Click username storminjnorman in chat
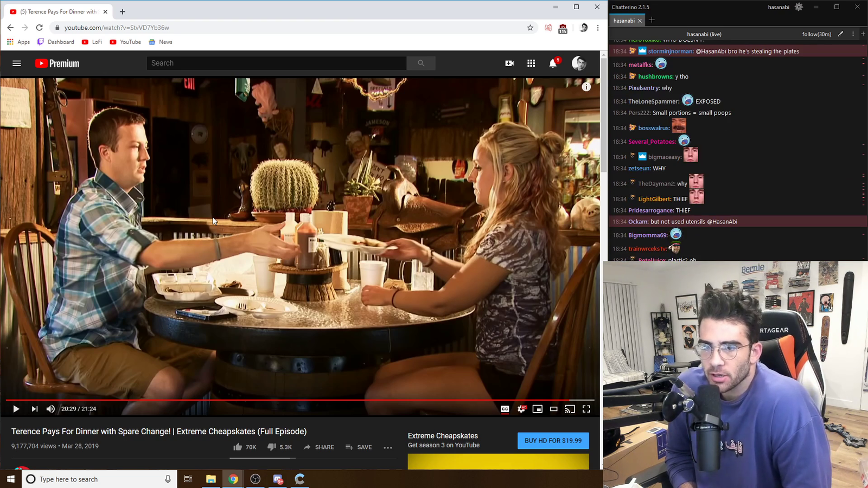Screen dimensions: 868x488 click(671, 52)
